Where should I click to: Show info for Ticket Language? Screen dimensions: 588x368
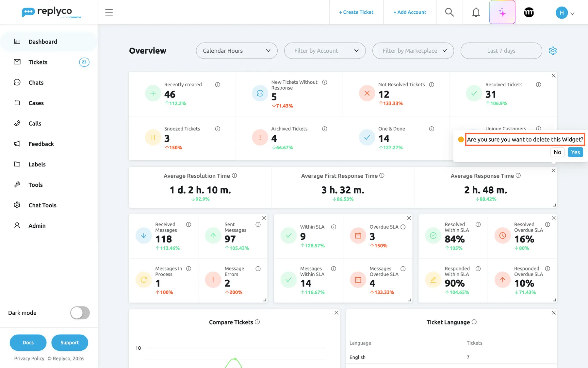[474, 322]
